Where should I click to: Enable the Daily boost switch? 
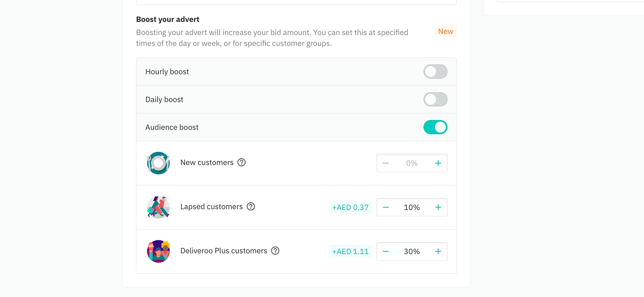click(435, 99)
